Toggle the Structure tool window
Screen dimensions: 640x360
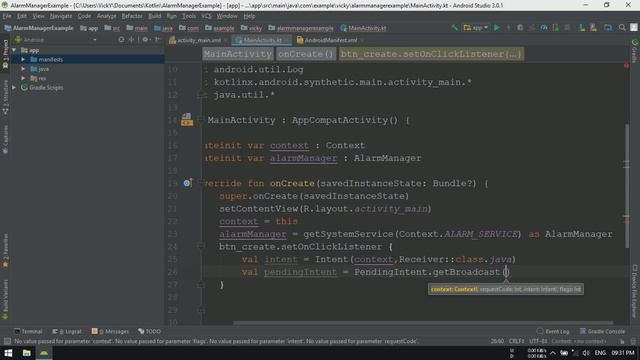coord(5,97)
